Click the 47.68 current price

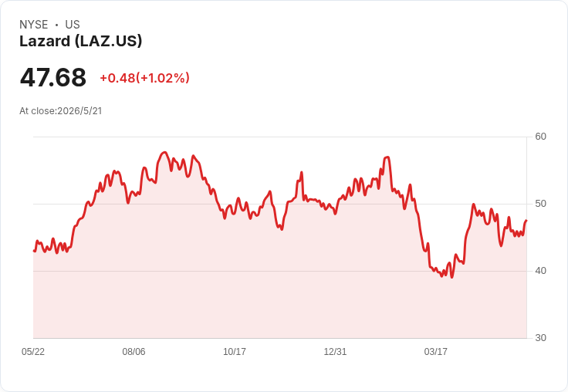click(53, 77)
